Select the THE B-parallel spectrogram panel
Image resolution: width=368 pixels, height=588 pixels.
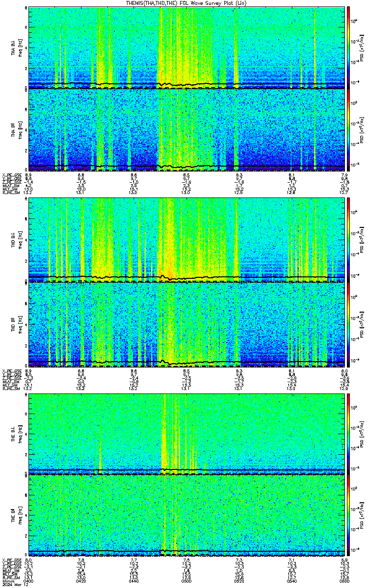[186, 515]
